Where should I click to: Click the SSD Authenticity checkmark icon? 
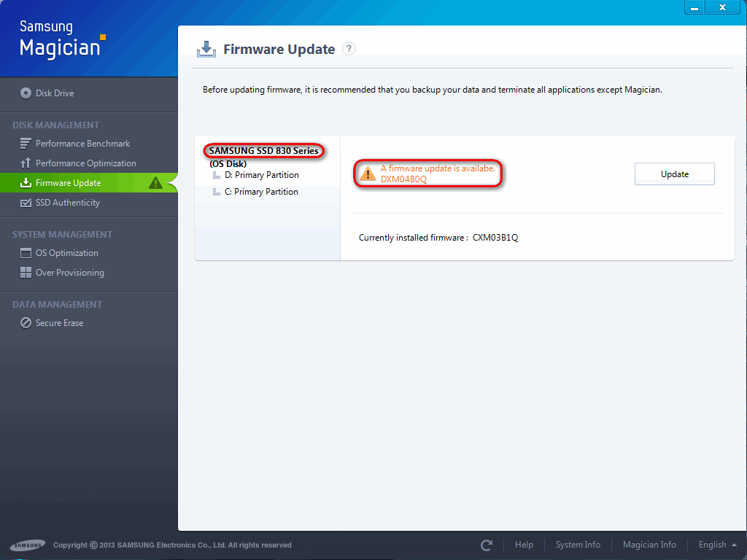tap(26, 203)
